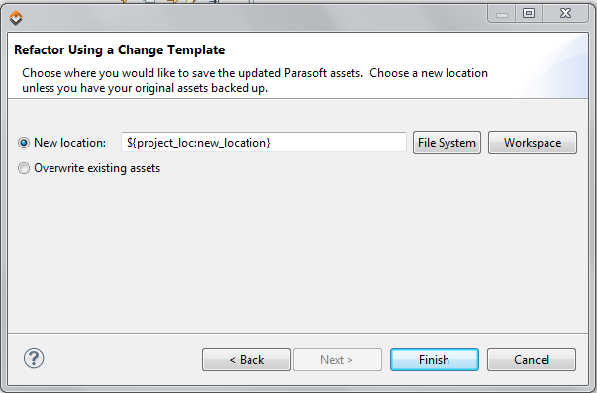Click the blank grey area below the radio options
The width and height of the screenshot is (597, 393).
[x=298, y=255]
